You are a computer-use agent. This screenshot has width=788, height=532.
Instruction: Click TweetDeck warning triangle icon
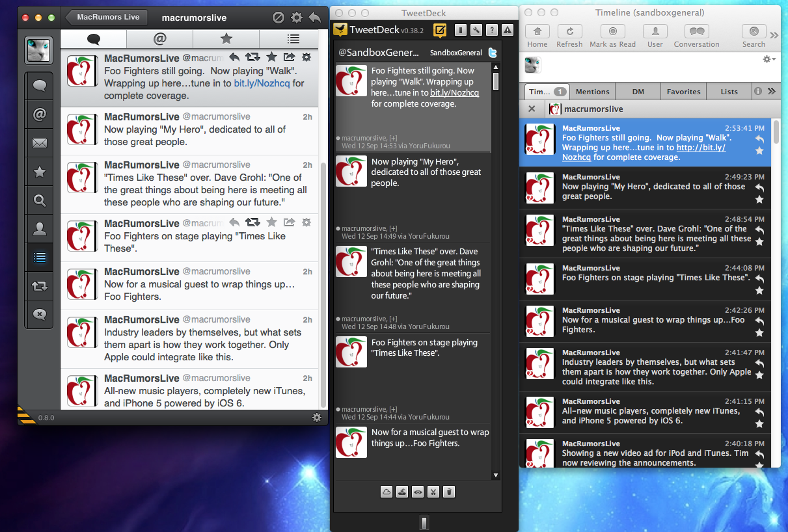(507, 30)
